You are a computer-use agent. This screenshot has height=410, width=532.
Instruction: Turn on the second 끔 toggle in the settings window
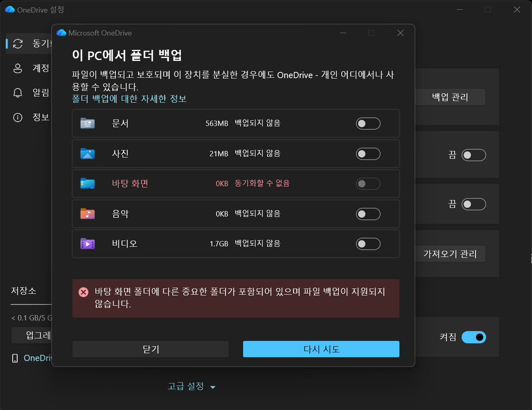[474, 204]
